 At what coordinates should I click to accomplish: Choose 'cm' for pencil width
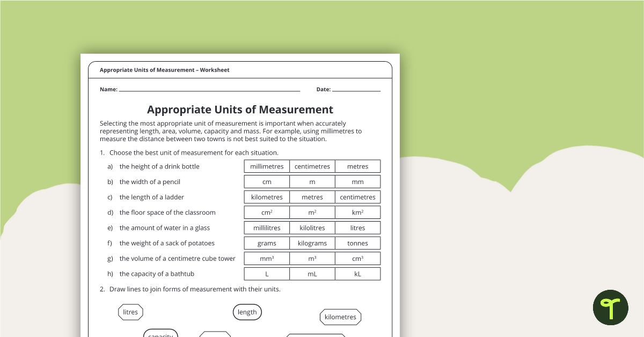tap(267, 182)
